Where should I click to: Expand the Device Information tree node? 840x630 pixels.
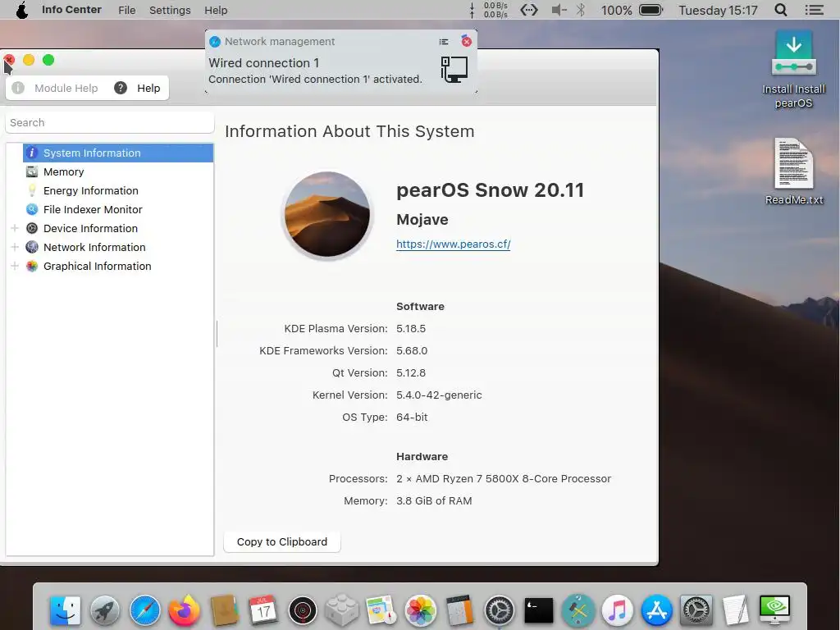click(15, 228)
